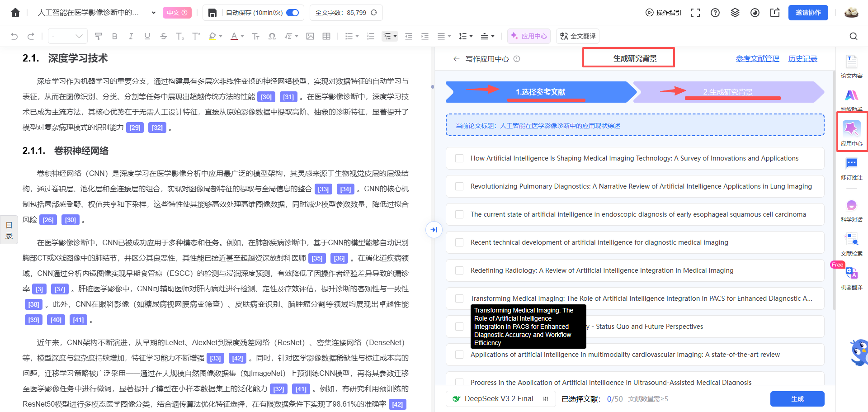Viewport: 868px width, 412px height.
Task: Undo the last edit
Action: 14,36
